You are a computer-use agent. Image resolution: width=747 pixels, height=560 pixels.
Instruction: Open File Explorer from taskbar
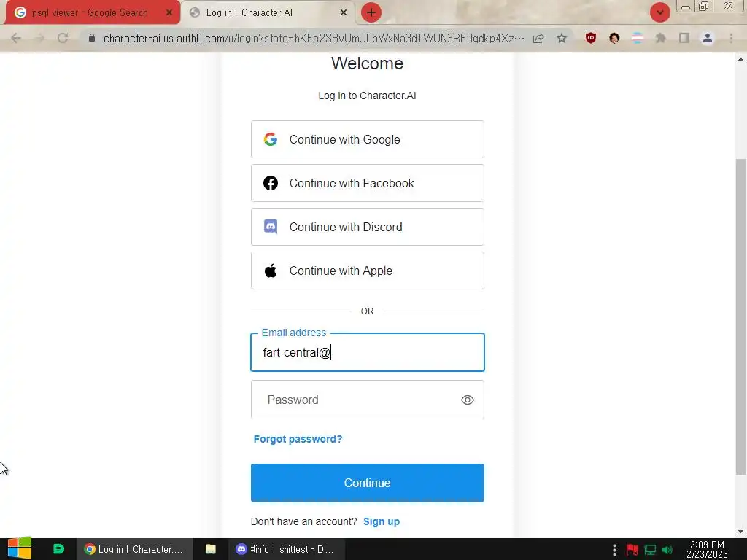click(211, 549)
